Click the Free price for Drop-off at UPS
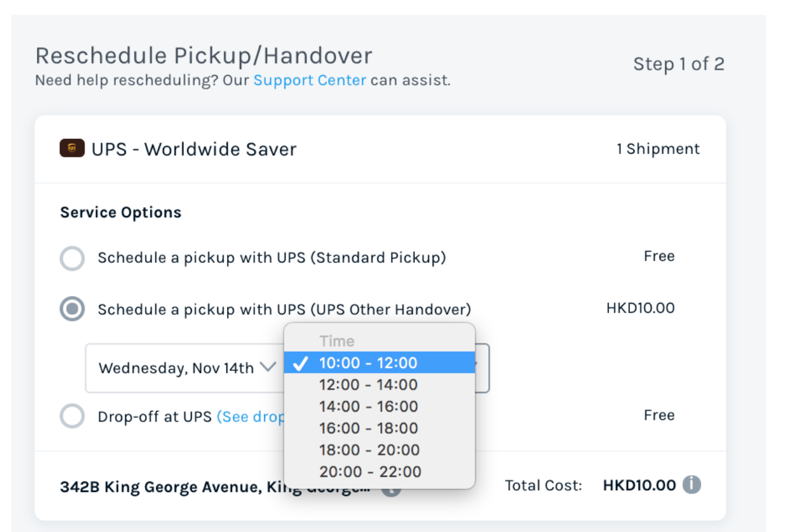This screenshot has height=532, width=791. [660, 415]
